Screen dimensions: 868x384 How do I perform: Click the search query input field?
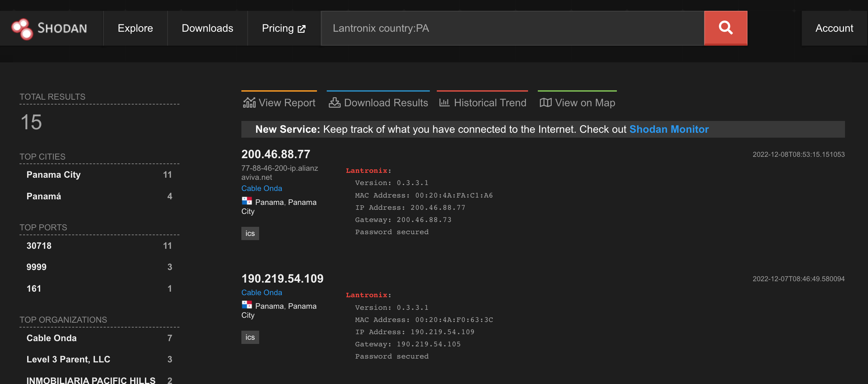point(512,28)
